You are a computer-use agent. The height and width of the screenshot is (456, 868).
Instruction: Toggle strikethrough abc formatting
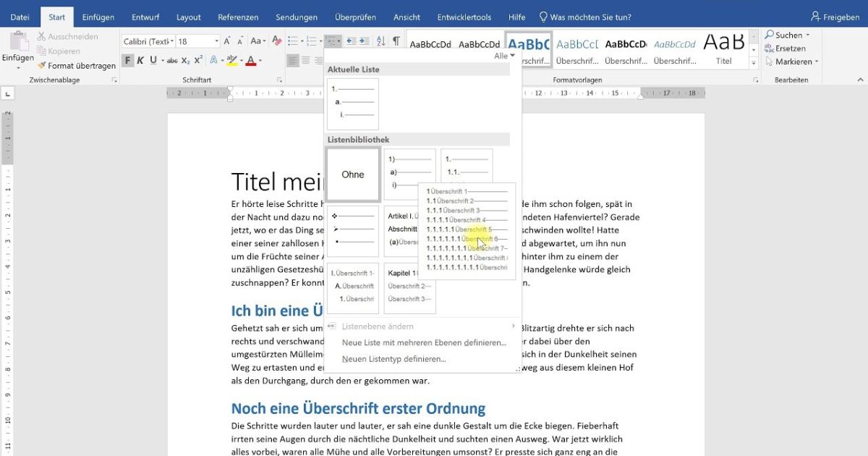point(172,61)
